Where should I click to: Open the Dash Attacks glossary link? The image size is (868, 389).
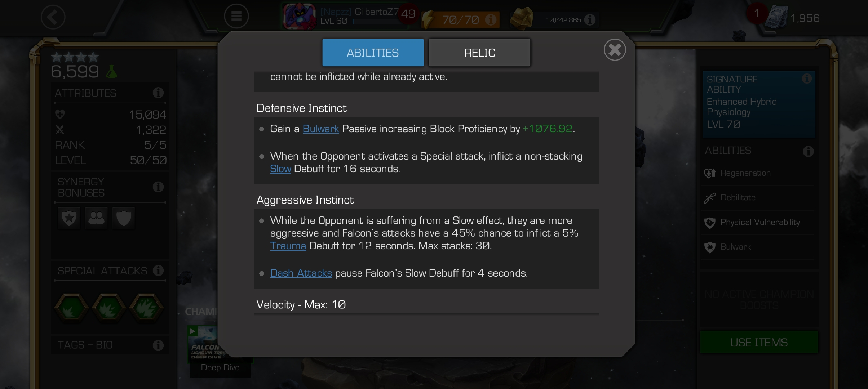pos(301,273)
